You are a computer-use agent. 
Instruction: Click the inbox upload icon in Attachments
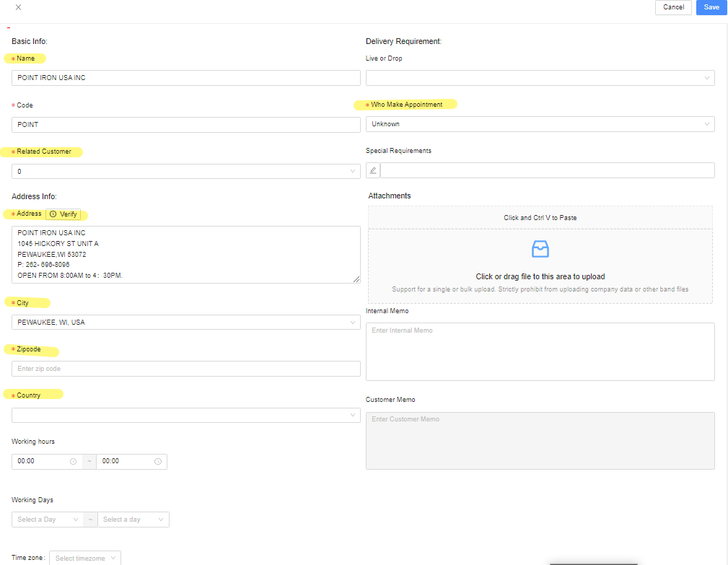coord(540,249)
